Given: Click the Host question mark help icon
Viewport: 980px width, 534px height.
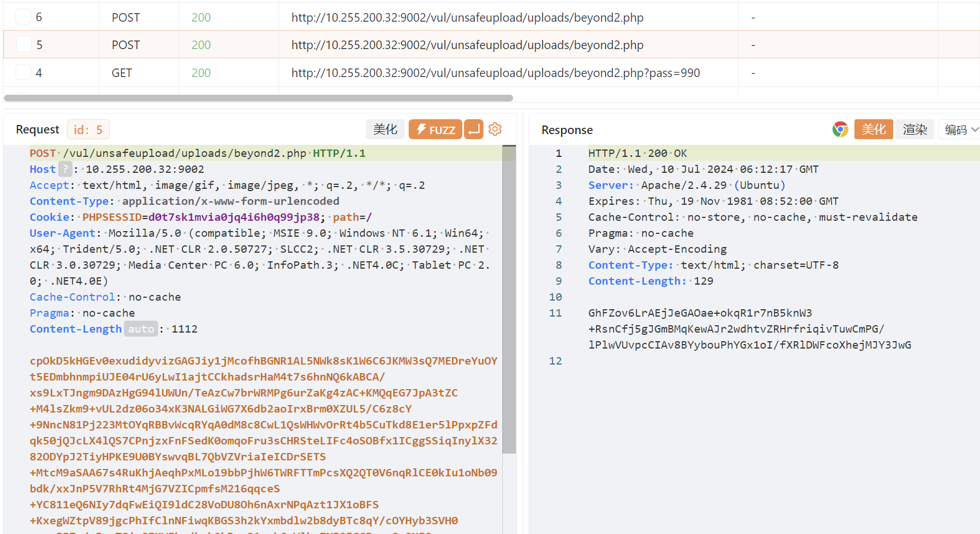Looking at the screenshot, I should click(66, 169).
